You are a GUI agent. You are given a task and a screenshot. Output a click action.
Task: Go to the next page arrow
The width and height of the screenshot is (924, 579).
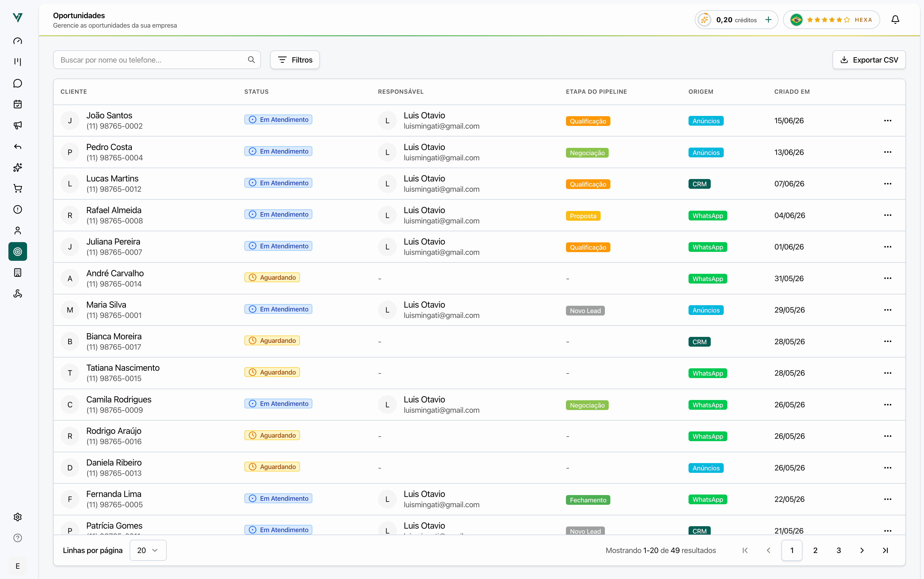tap(862, 550)
